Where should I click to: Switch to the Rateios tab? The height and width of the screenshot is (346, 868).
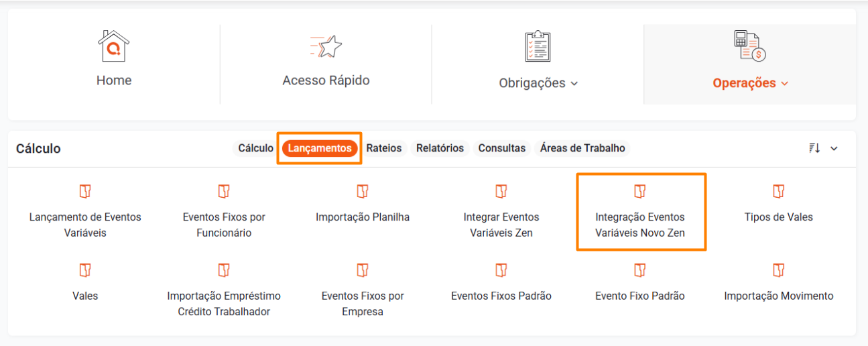coord(384,148)
